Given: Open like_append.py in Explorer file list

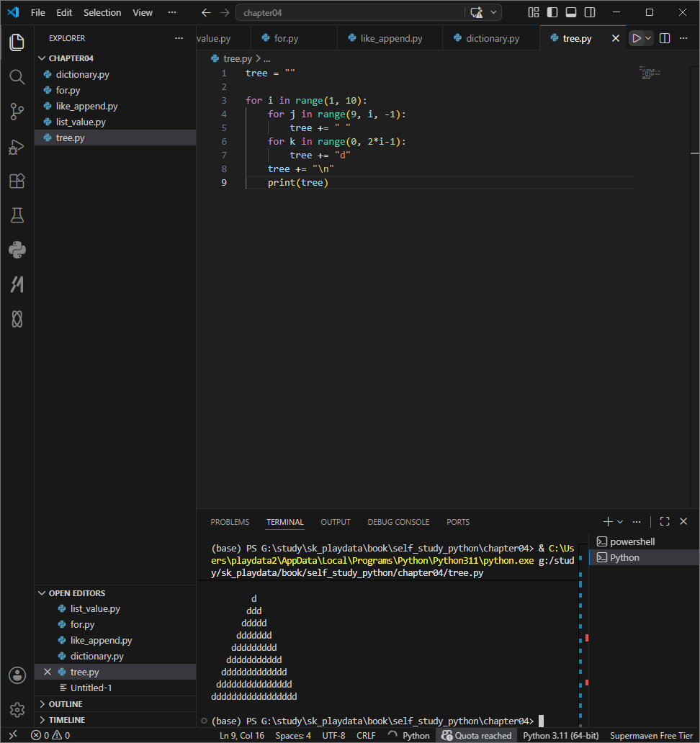Looking at the screenshot, I should (x=115, y=106).
